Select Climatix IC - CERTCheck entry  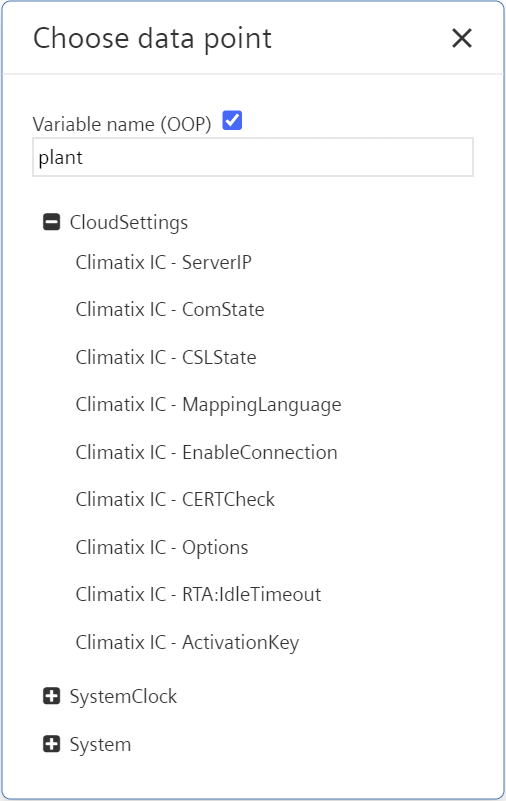(175, 500)
